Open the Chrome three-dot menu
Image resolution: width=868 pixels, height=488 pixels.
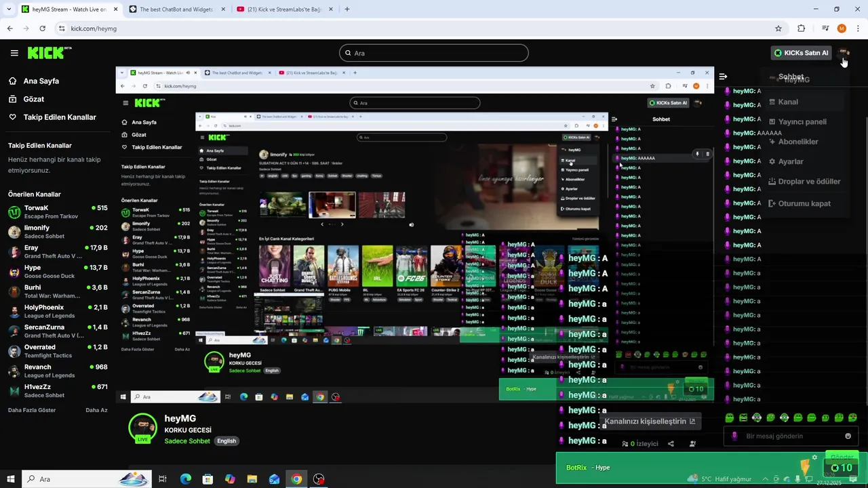point(859,28)
